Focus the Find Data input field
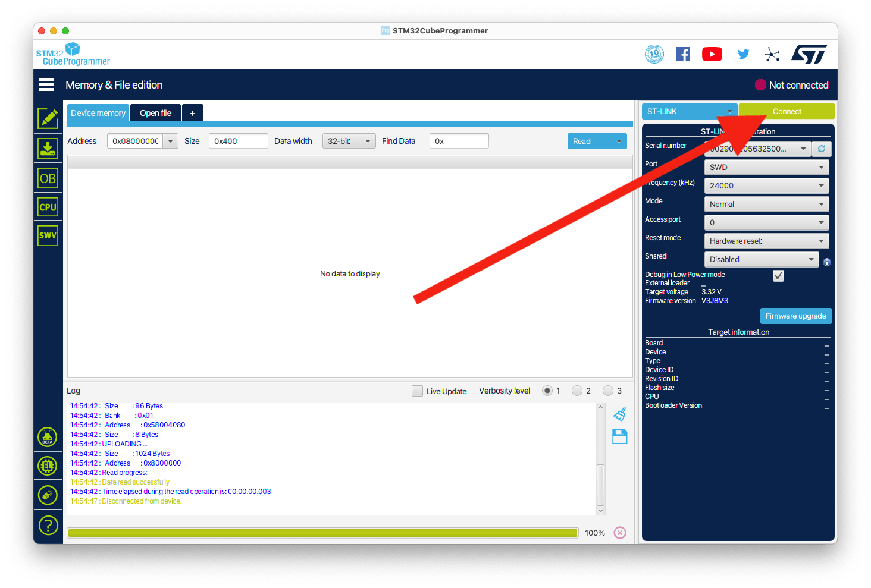The image size is (871, 588). (459, 141)
